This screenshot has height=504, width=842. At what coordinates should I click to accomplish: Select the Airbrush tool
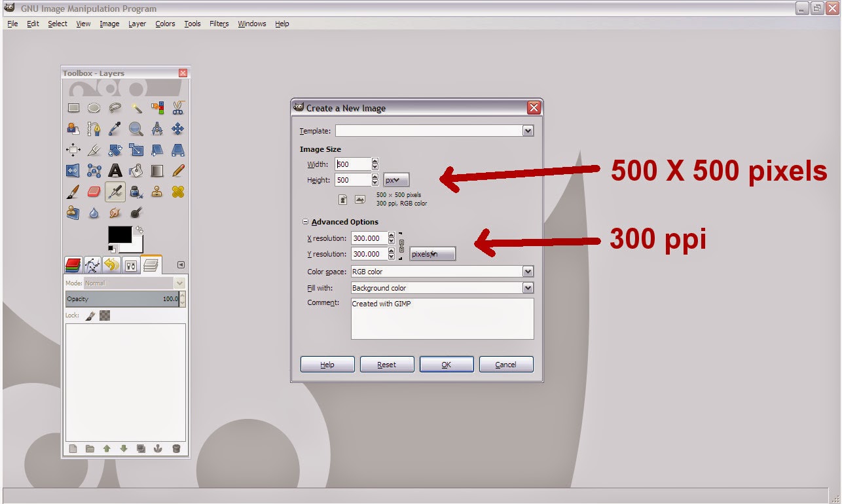pos(115,192)
